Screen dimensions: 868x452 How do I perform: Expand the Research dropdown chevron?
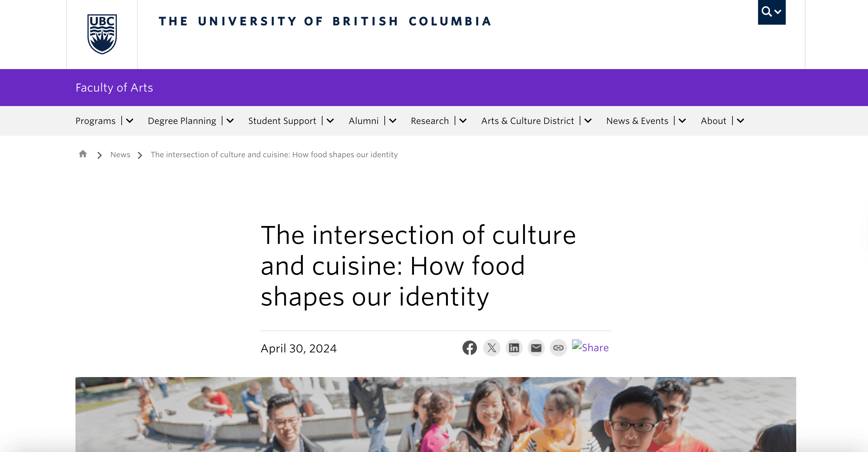point(463,121)
